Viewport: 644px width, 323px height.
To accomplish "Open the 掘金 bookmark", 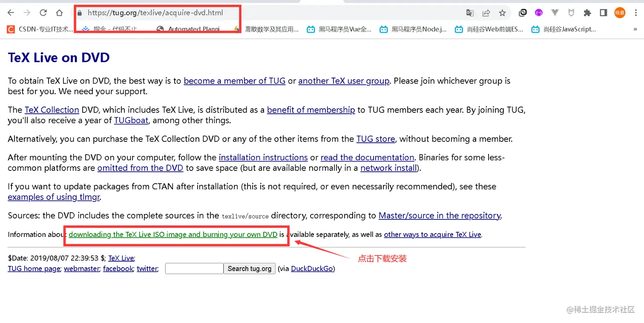I will (x=110, y=29).
